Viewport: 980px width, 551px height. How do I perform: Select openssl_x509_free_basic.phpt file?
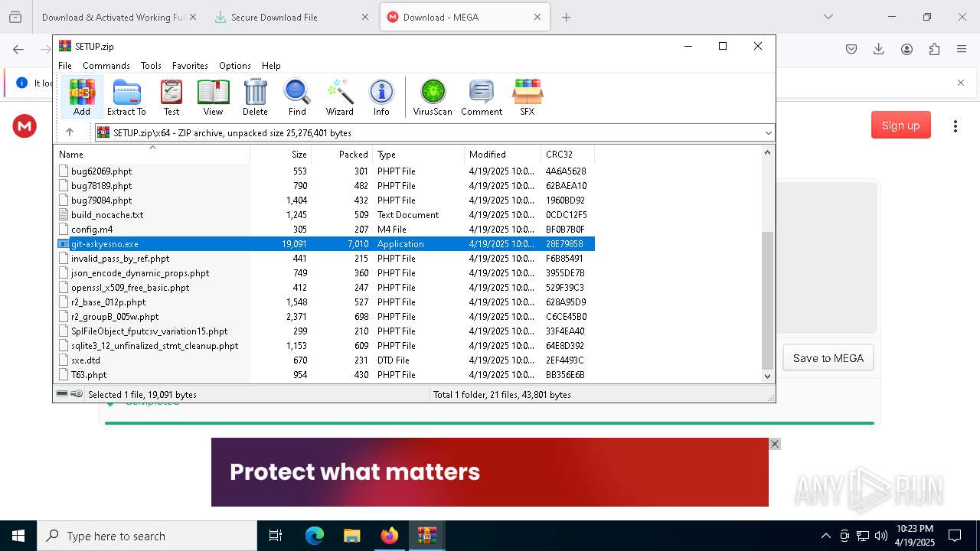[x=325, y=288]
